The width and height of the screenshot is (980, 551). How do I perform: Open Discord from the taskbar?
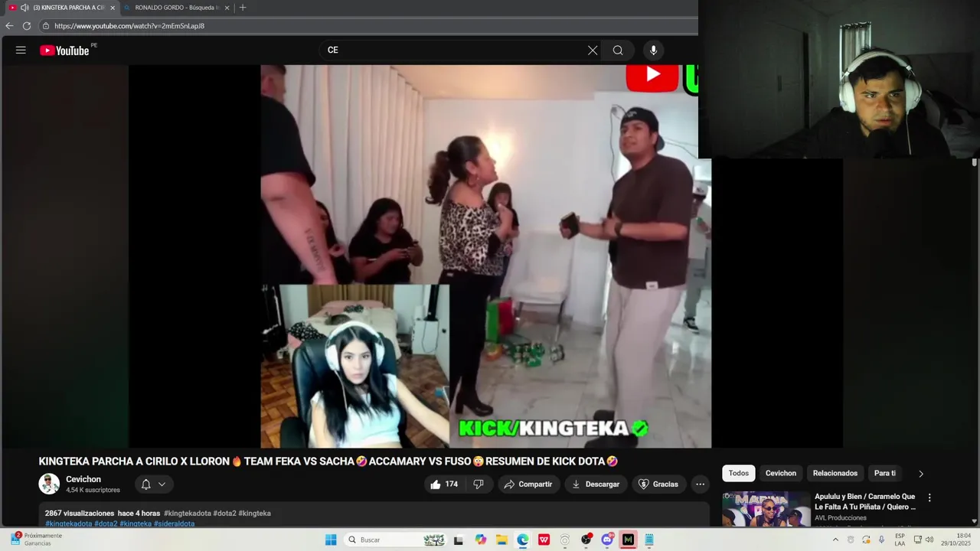607,540
